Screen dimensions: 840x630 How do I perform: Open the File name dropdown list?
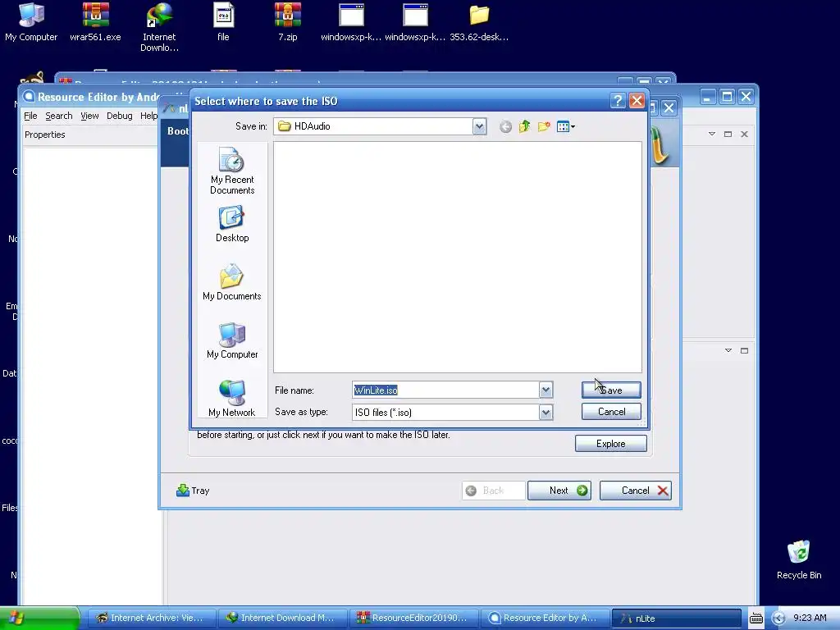click(x=546, y=390)
